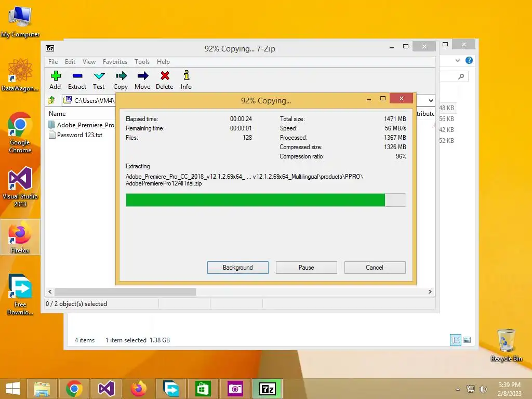Screen dimensions: 532x399
Task: Open Firefox from the taskbar
Action: click(138, 389)
